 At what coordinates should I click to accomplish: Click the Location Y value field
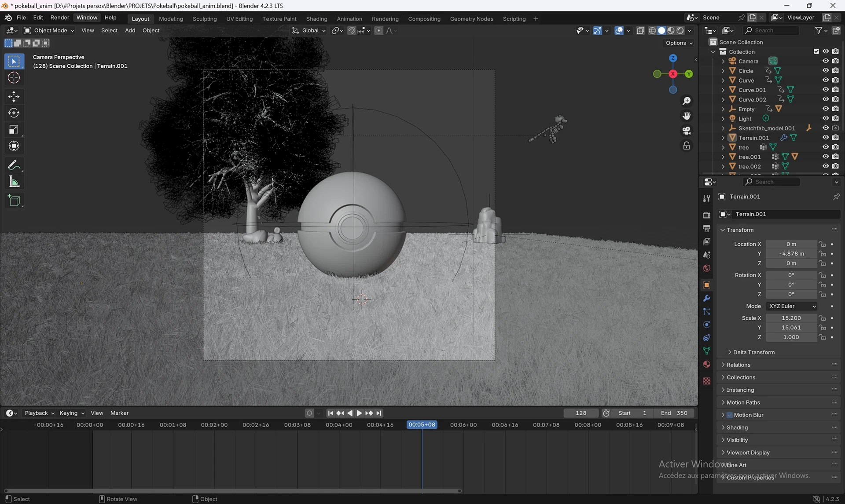pyautogui.click(x=791, y=254)
